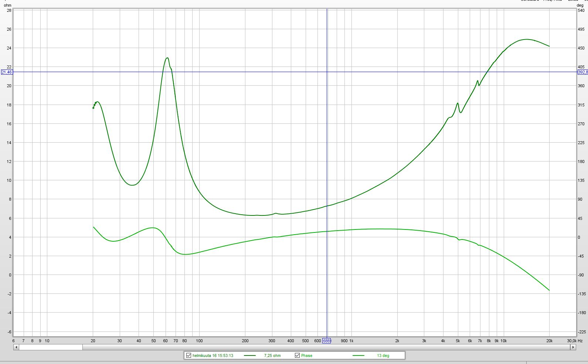Click the phase curve end at 20k
Screen dimensions: 588x364
pos(549,290)
